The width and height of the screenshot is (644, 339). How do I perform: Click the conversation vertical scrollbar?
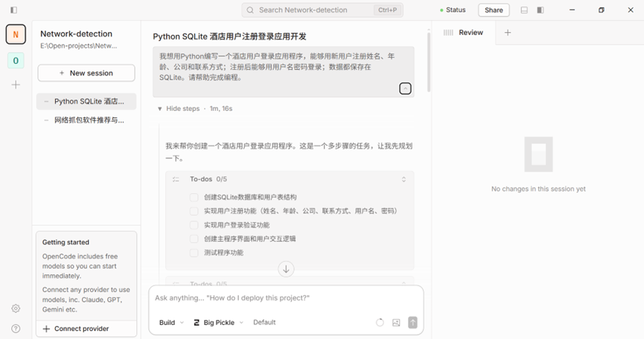coord(428,62)
